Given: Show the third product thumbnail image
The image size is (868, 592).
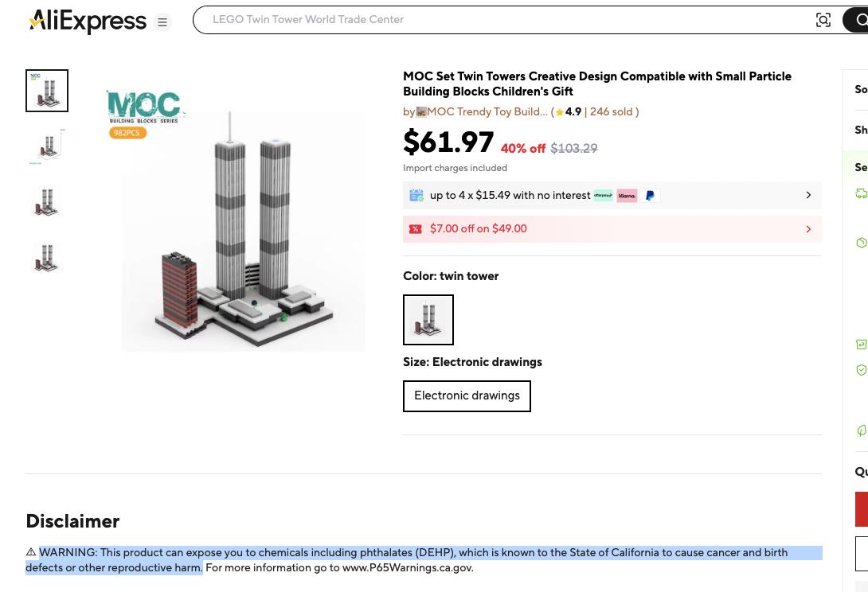Looking at the screenshot, I should point(47,202).
